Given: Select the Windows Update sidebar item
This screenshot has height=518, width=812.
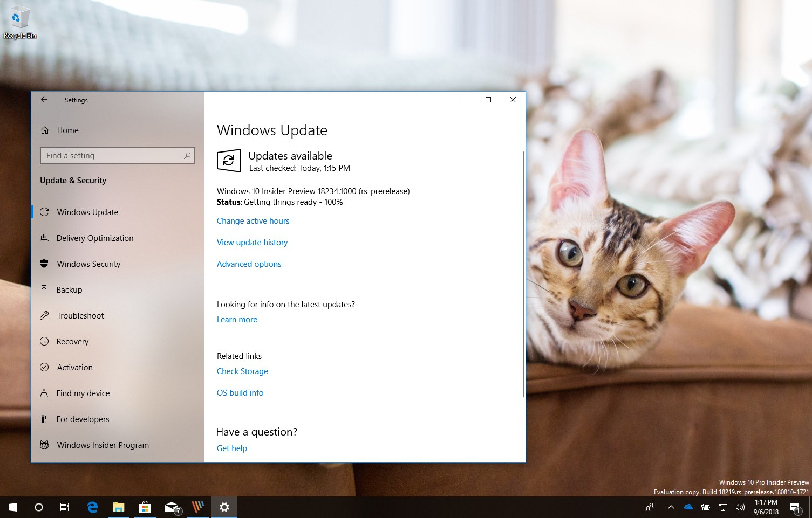Looking at the screenshot, I should point(118,212).
